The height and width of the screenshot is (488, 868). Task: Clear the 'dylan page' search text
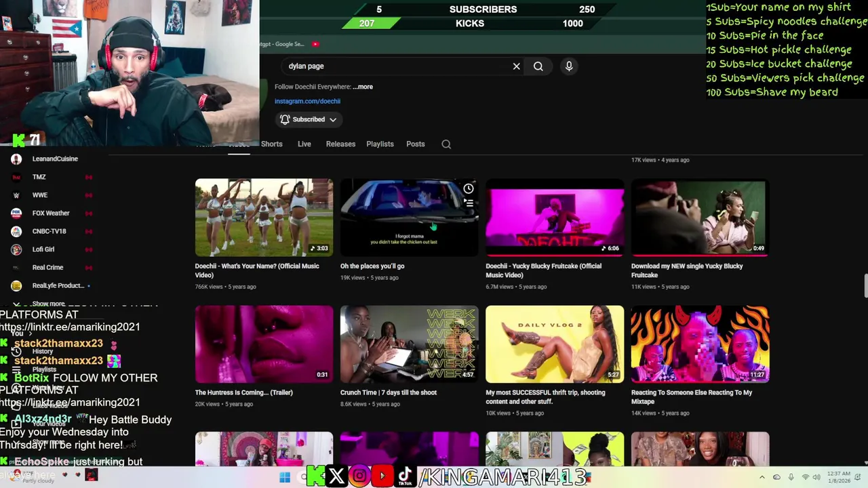(x=516, y=66)
